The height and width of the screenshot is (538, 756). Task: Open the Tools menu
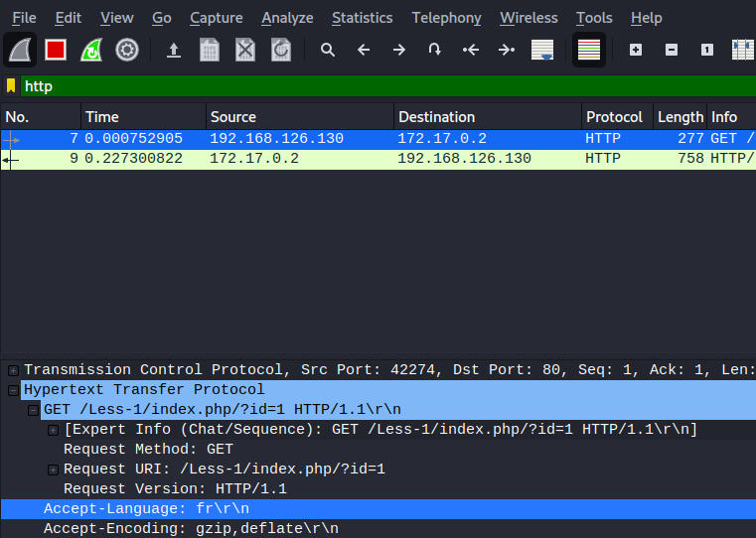pyautogui.click(x=594, y=18)
